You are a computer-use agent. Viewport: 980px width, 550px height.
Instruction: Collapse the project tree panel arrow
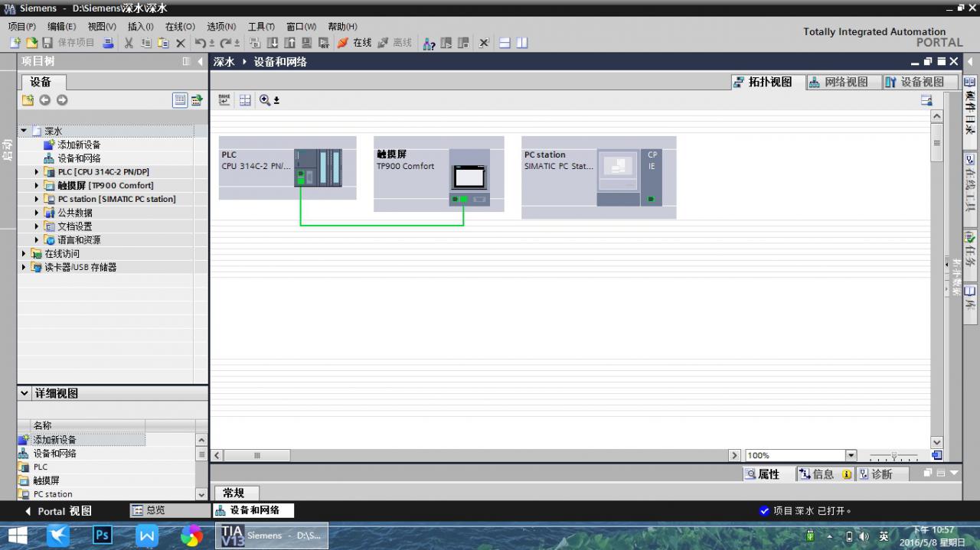(x=201, y=61)
